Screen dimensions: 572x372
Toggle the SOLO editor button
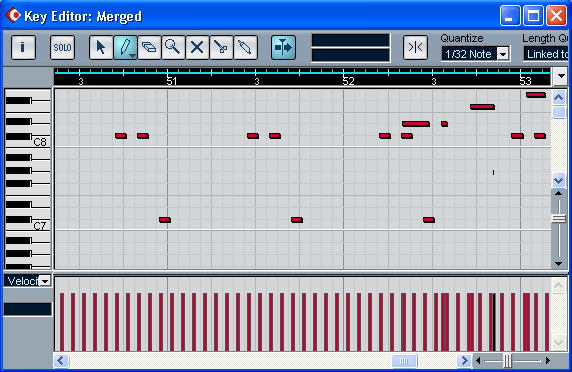pos(62,47)
